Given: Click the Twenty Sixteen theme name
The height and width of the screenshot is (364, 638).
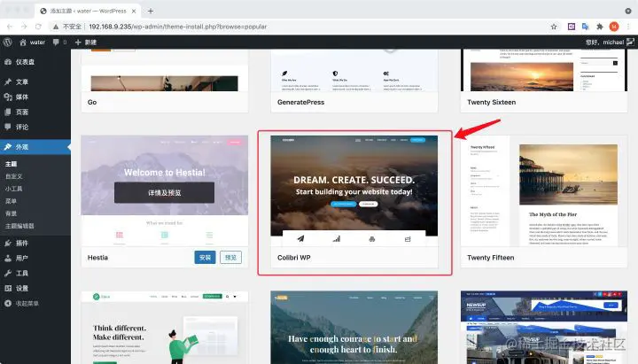Looking at the screenshot, I should pos(491,102).
